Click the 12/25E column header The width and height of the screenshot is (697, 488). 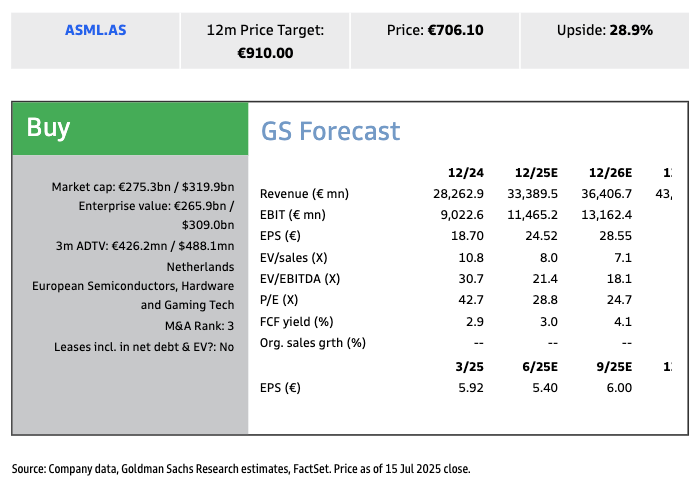pos(535,172)
